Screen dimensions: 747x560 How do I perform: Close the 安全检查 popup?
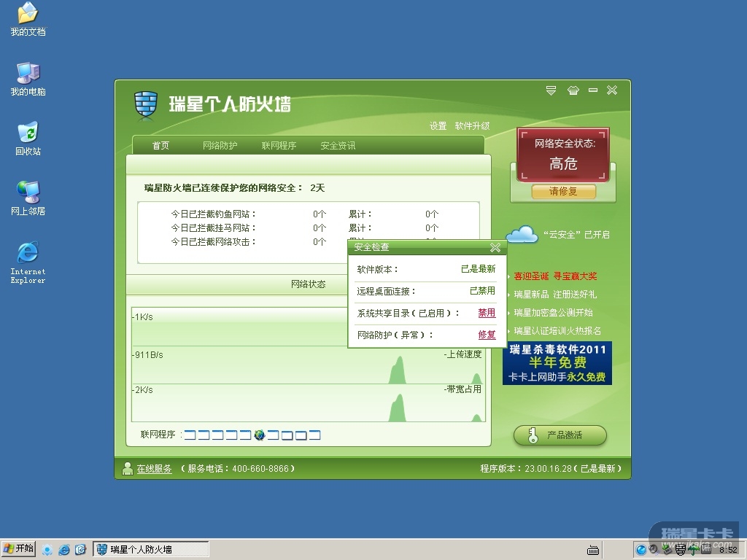(x=495, y=247)
